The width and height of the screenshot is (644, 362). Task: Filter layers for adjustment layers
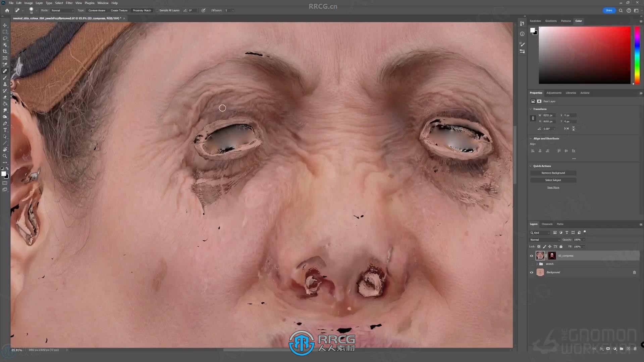(561, 233)
